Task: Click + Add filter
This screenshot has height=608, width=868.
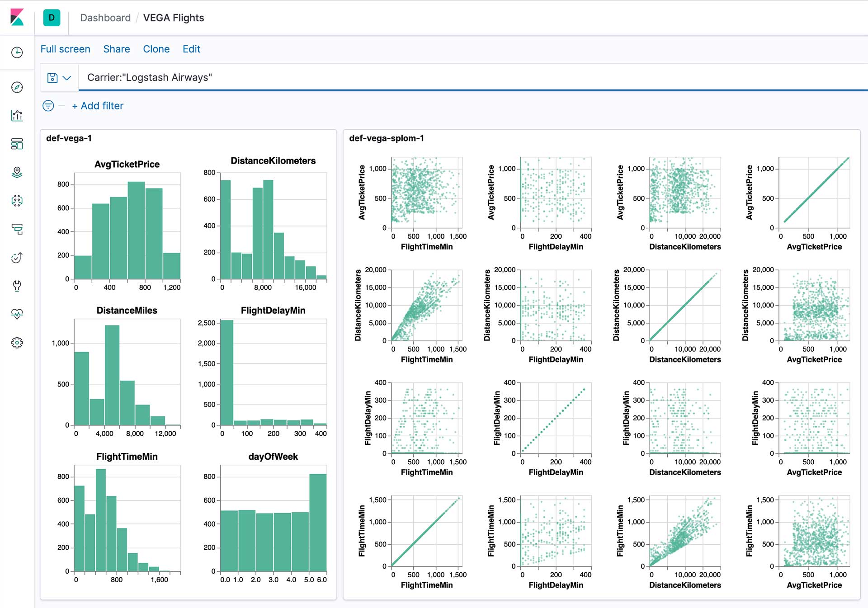Action: pyautogui.click(x=98, y=106)
